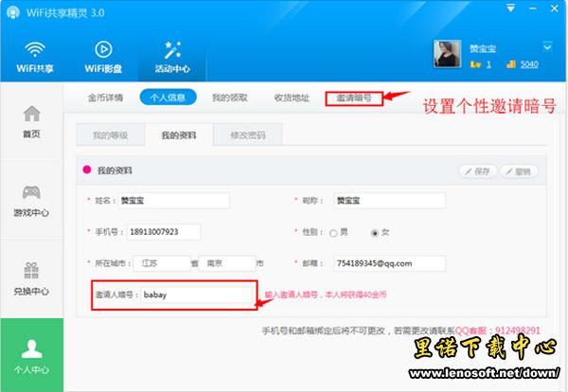Viewport: 568px width, 392px height.
Task: Open the 5040 coin balance link
Action: click(529, 64)
